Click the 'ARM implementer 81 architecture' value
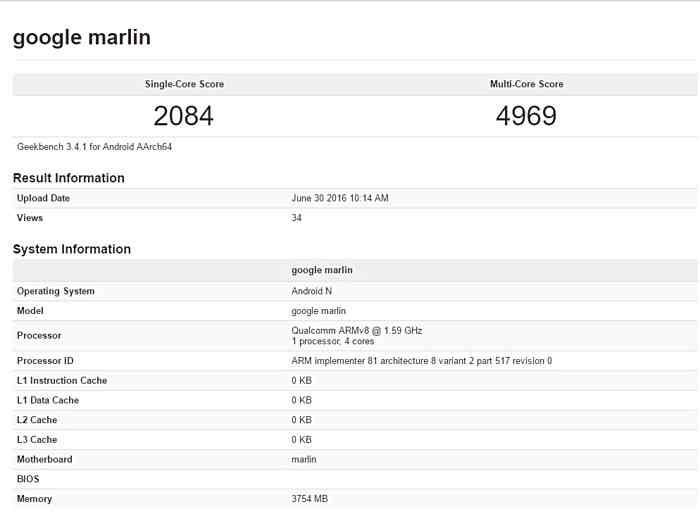 (x=421, y=360)
